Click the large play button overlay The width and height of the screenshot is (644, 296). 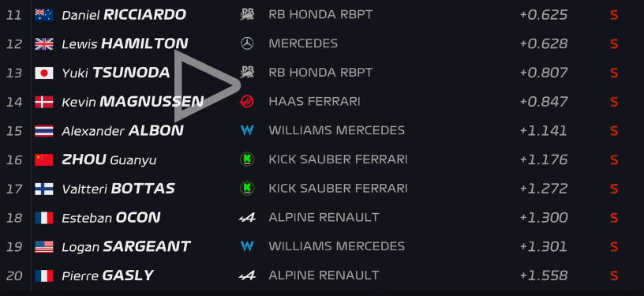click(x=207, y=86)
